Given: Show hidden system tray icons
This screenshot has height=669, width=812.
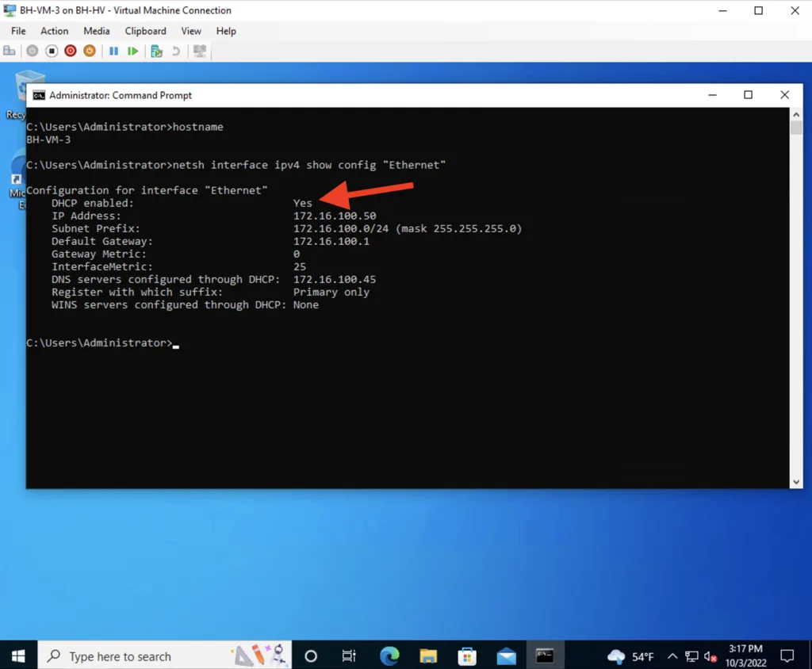Looking at the screenshot, I should click(672, 656).
